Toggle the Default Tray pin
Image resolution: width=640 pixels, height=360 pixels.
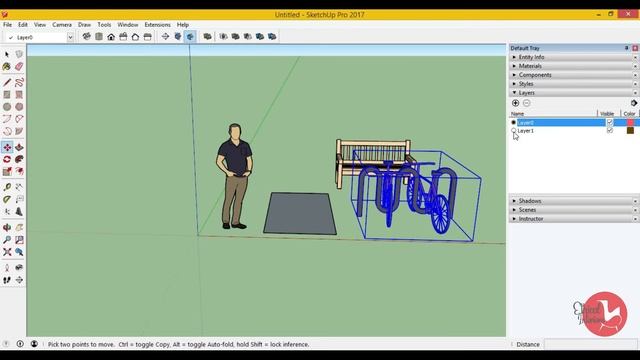coord(627,48)
